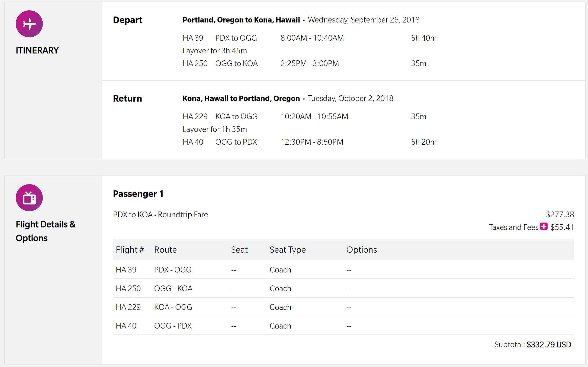Click the Options column header
588x367 pixels.
click(361, 250)
